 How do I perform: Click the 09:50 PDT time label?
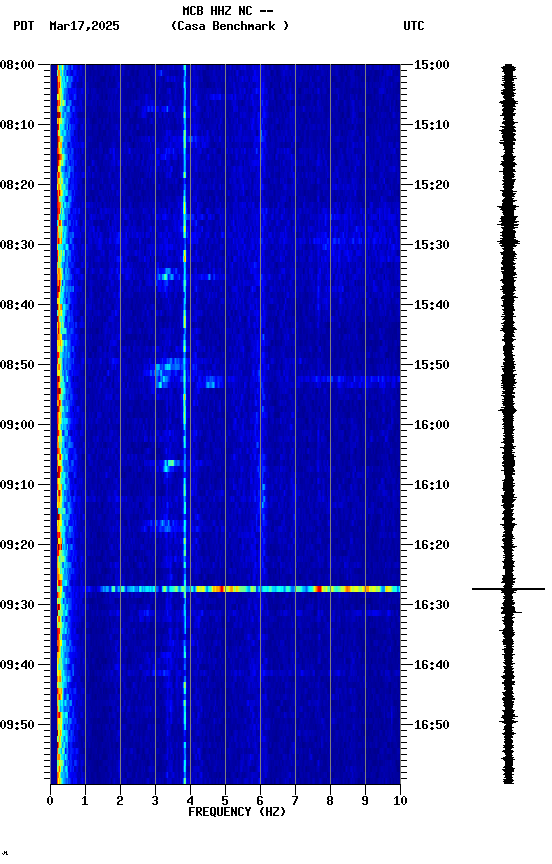[x=17, y=725]
